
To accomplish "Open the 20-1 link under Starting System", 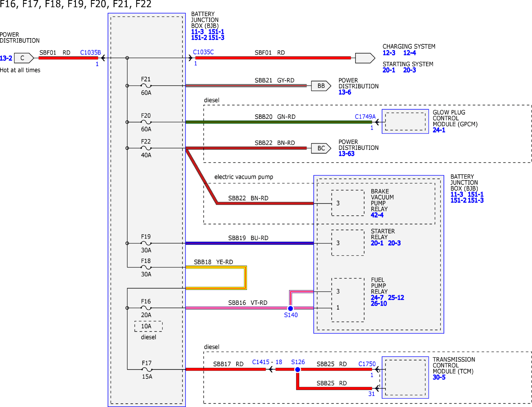I will pyautogui.click(x=389, y=70).
